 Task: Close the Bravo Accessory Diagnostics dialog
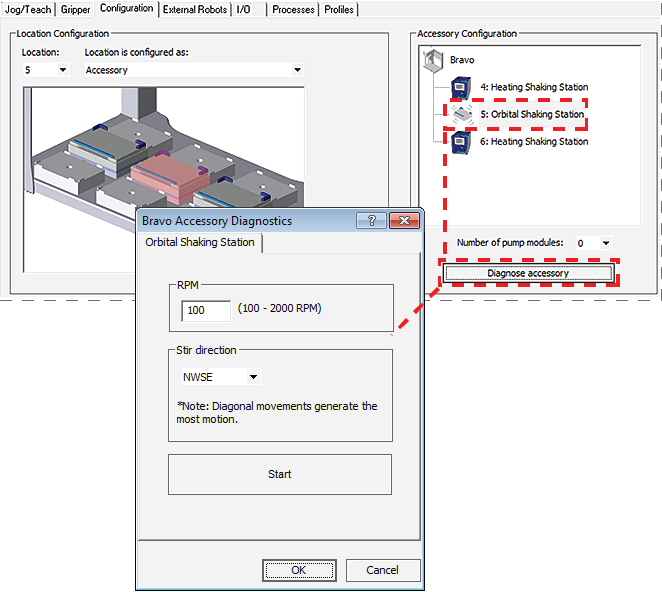coord(403,221)
